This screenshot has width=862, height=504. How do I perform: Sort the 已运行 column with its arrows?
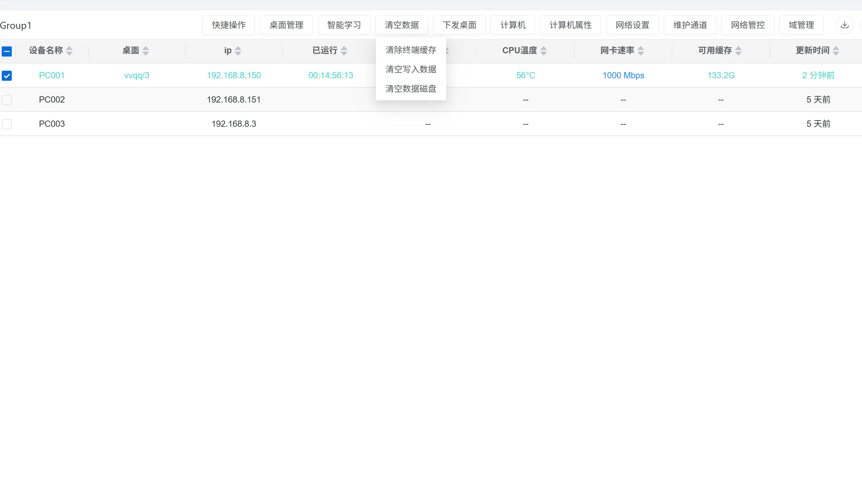(x=344, y=51)
